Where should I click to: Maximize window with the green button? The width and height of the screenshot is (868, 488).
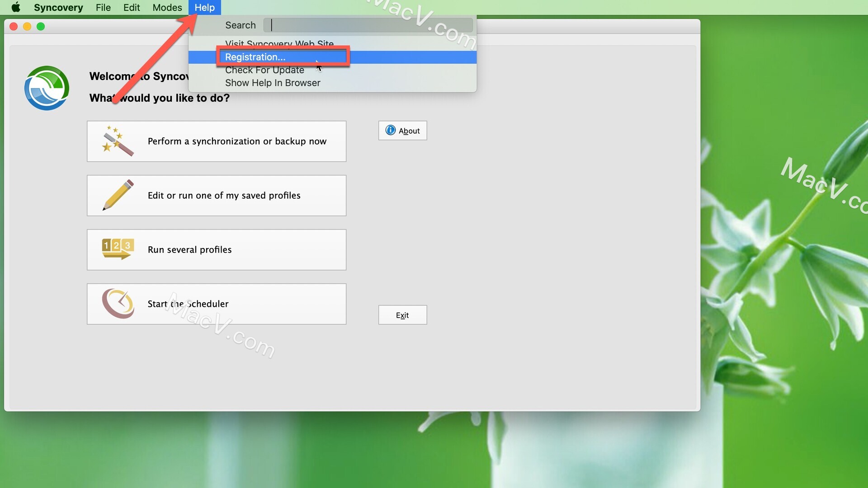tap(41, 27)
